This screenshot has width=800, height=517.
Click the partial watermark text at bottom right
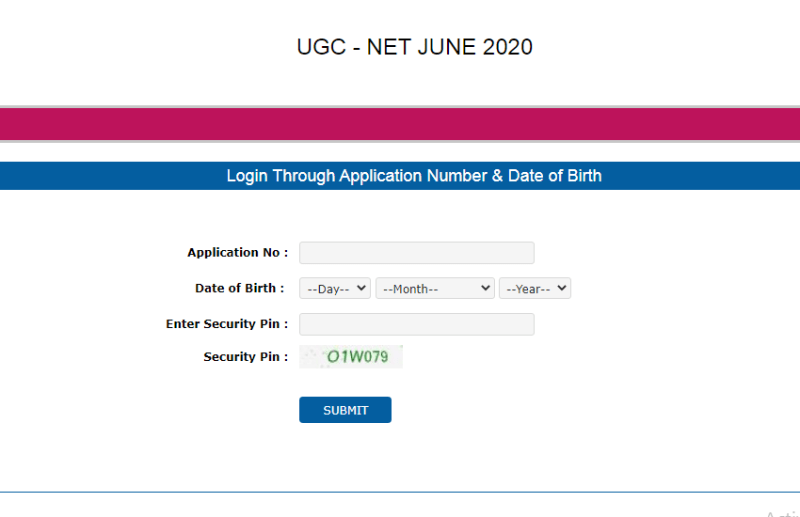782,513
